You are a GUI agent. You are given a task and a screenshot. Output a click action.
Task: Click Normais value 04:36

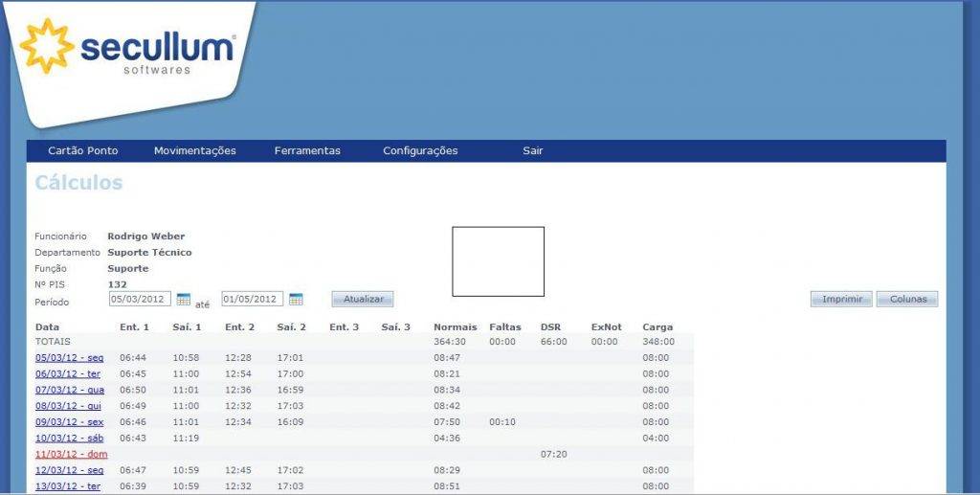click(447, 439)
